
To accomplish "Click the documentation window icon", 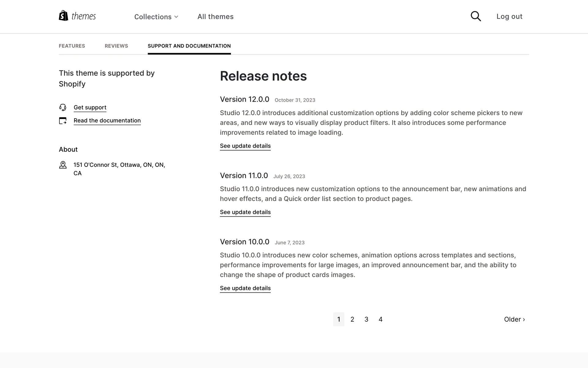I will (x=63, y=121).
